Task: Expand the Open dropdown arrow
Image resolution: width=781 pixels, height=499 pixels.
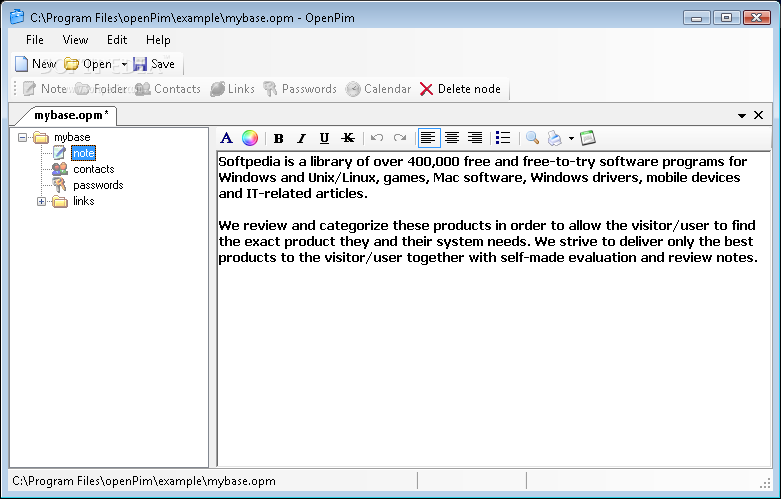Action: click(124, 64)
